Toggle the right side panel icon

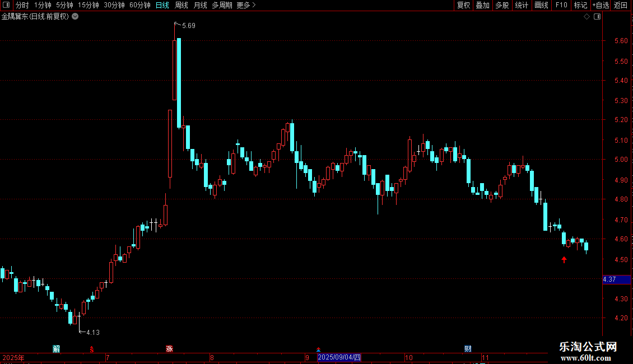597,17
